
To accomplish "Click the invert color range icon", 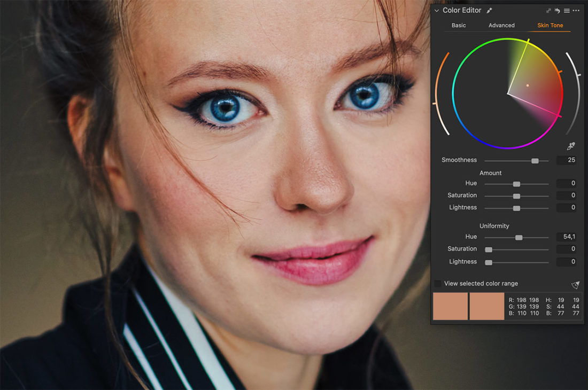I will tap(575, 285).
